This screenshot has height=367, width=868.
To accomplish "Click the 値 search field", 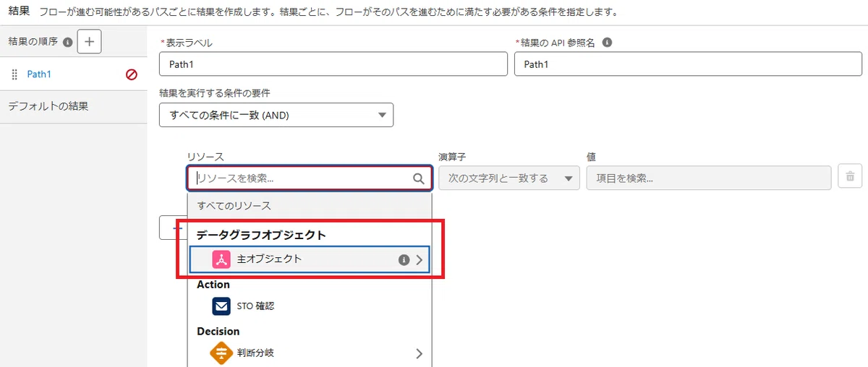I will coord(708,178).
